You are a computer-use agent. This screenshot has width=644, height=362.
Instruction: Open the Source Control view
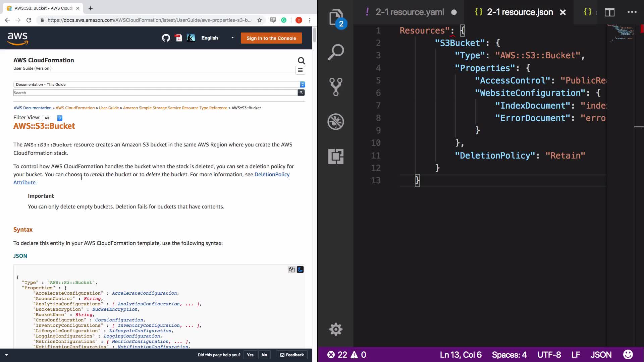coord(336,87)
